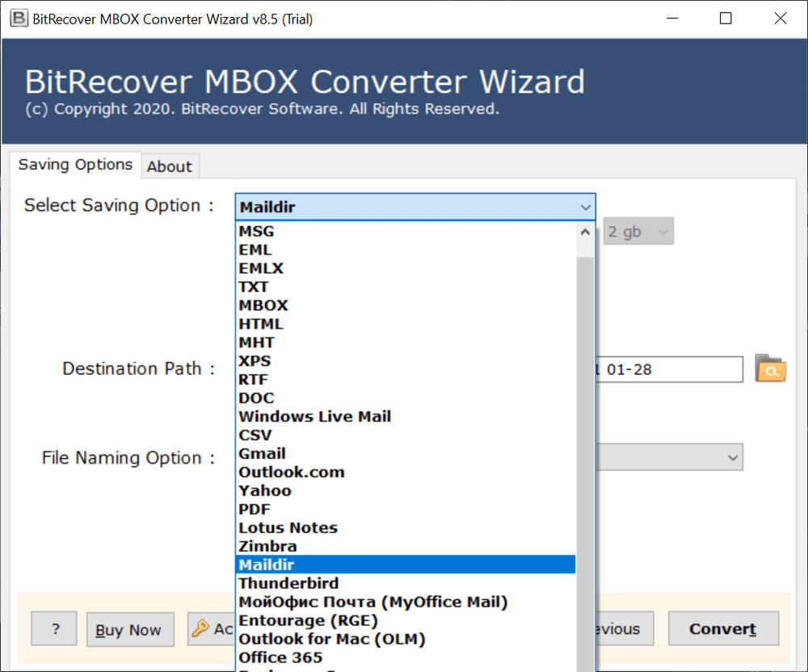
Task: Click the Buy Now button
Action: point(129,629)
